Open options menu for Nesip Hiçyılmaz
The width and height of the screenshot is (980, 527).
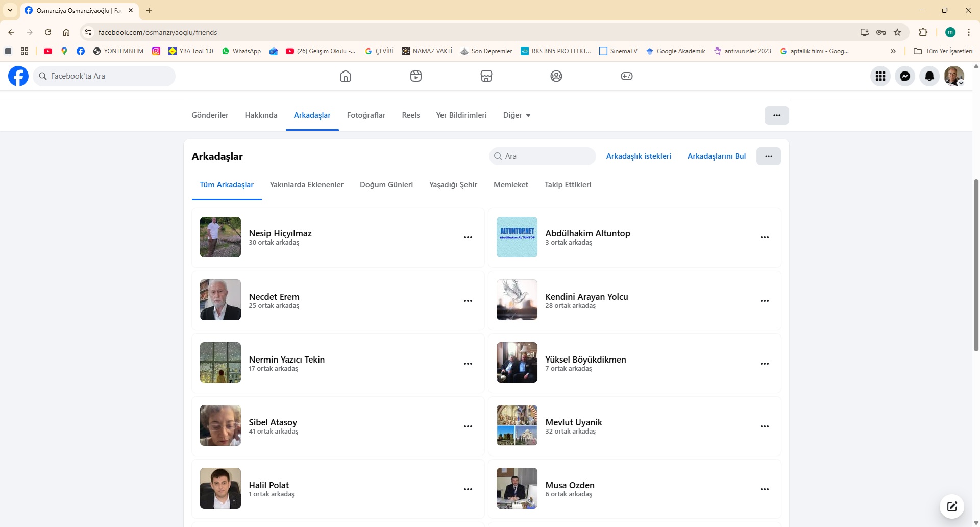(468, 237)
